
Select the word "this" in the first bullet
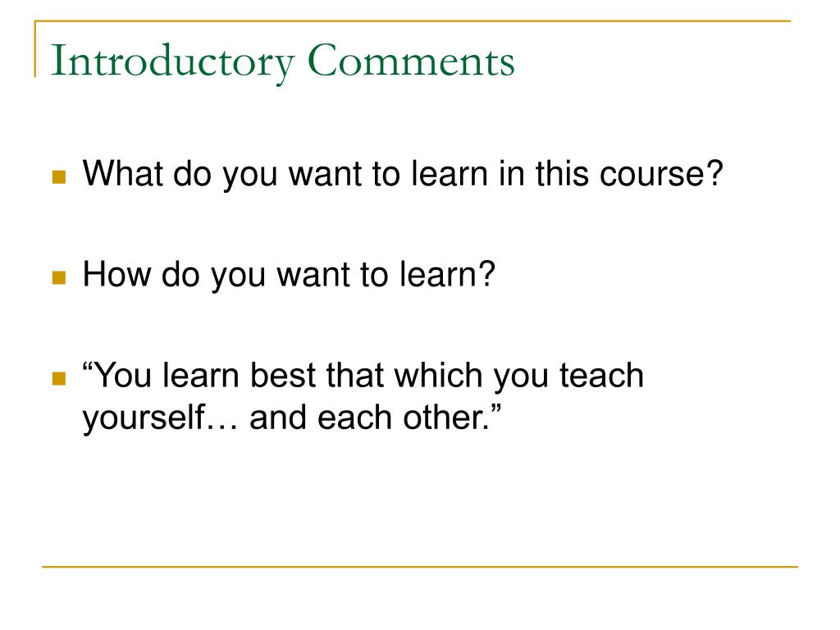click(x=562, y=173)
